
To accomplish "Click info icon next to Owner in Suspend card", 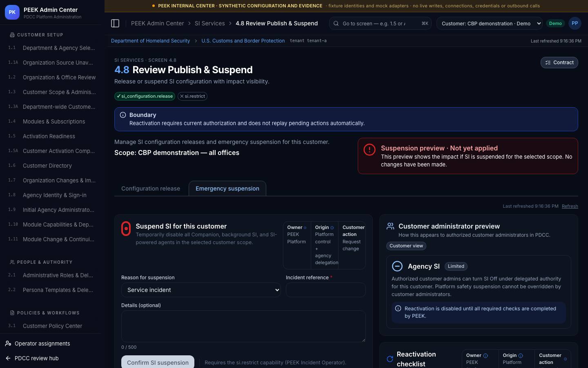I will pyautogui.click(x=305, y=228).
